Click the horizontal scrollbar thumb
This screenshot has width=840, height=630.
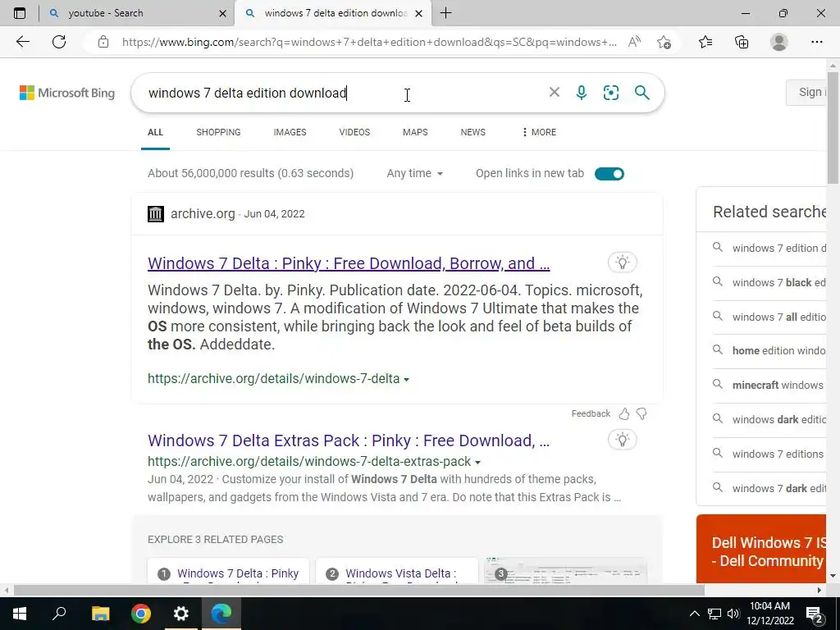point(358,591)
